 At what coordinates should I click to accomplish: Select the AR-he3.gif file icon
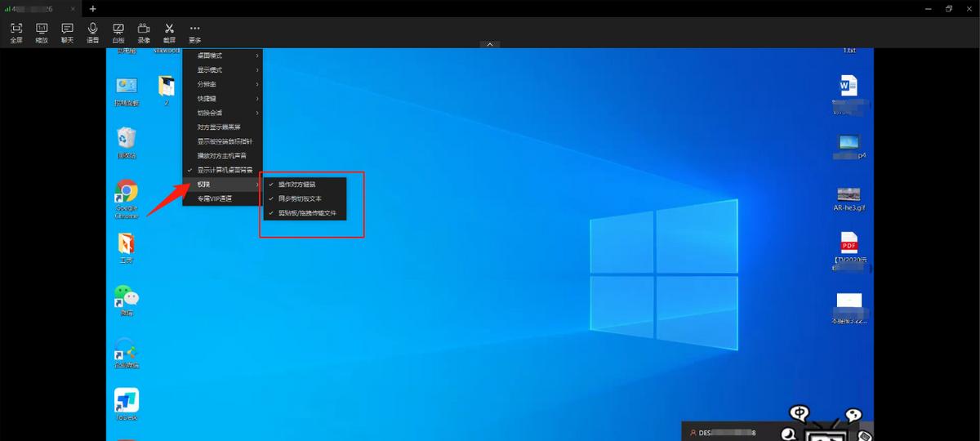coord(849,198)
